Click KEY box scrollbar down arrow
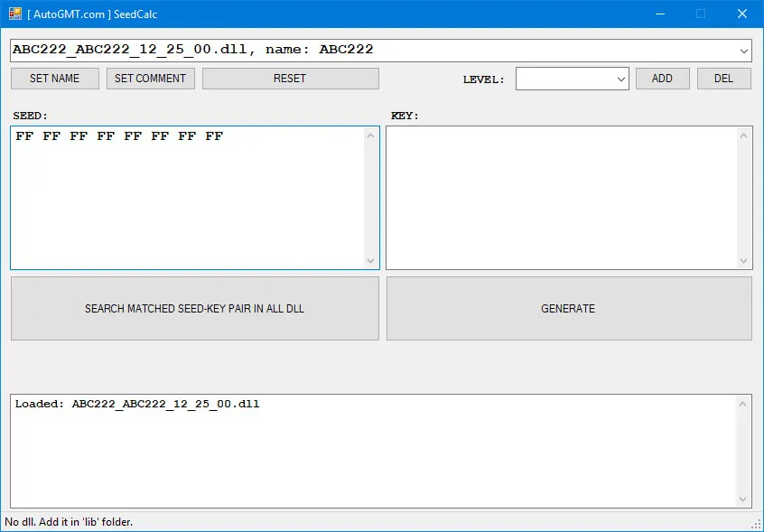 tap(744, 260)
